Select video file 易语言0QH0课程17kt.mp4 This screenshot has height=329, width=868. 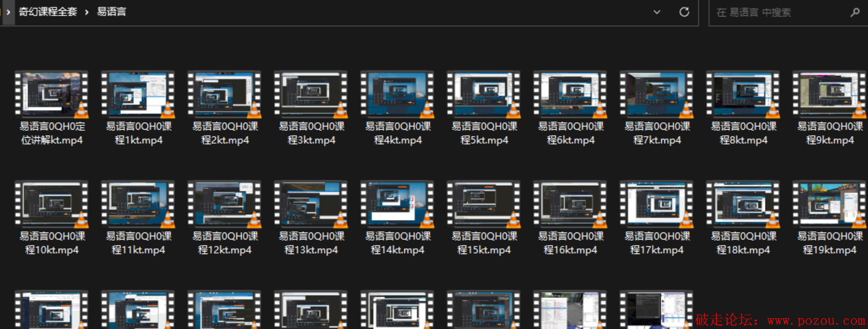[657, 205]
